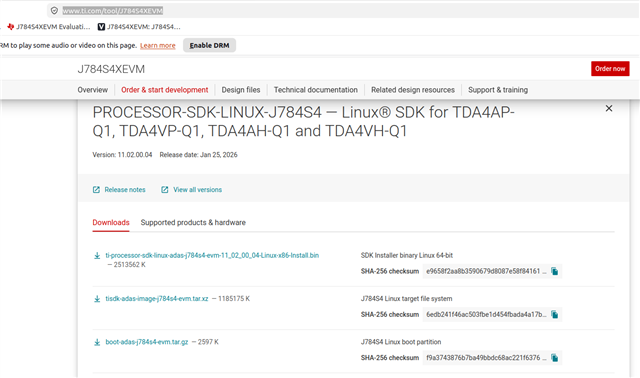Switch to Supported products & hardware tab
The image size is (640, 378).
pos(193,222)
